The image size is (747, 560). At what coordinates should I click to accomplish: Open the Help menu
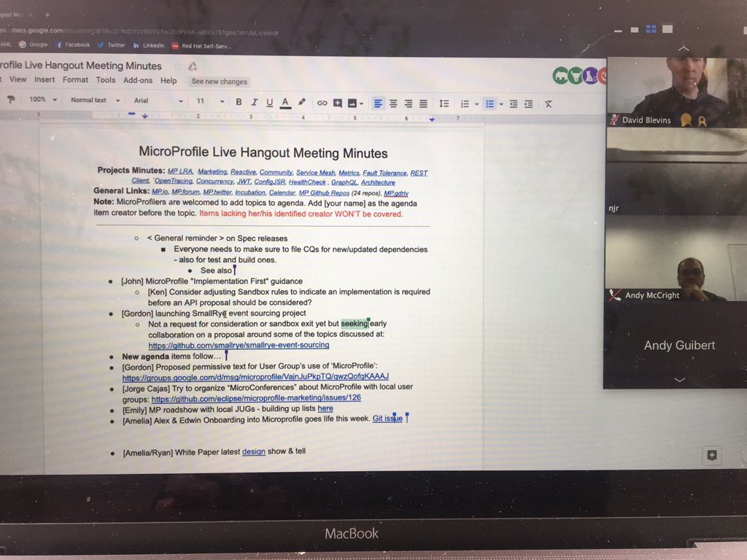(169, 80)
